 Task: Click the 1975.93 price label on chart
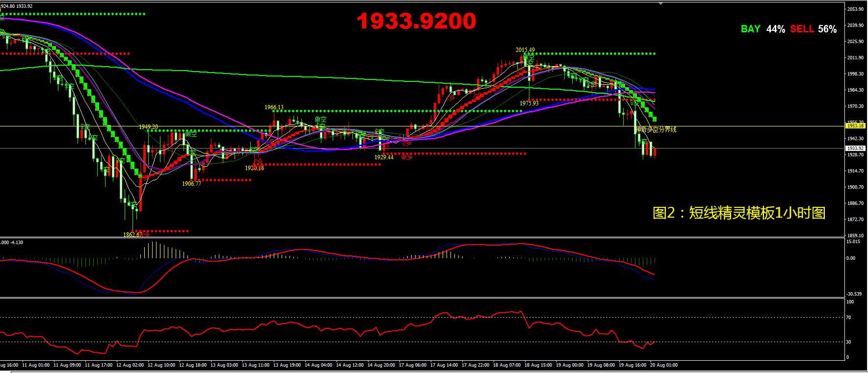coord(529,103)
